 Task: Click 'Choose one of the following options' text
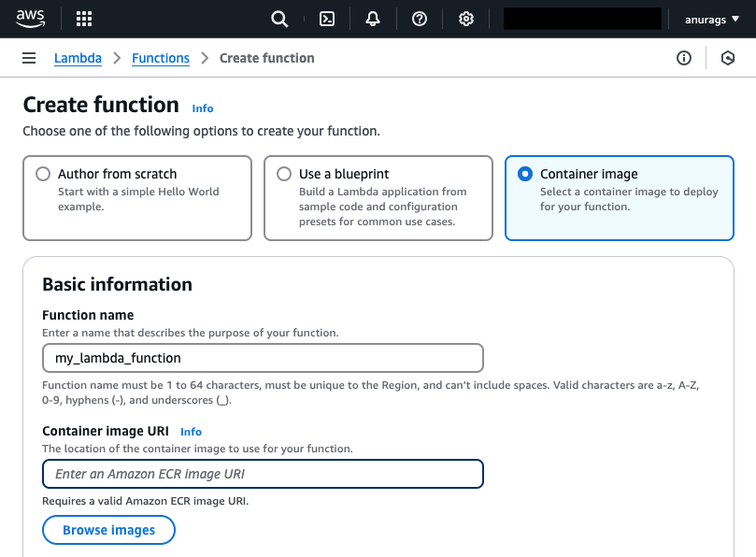pos(201,131)
